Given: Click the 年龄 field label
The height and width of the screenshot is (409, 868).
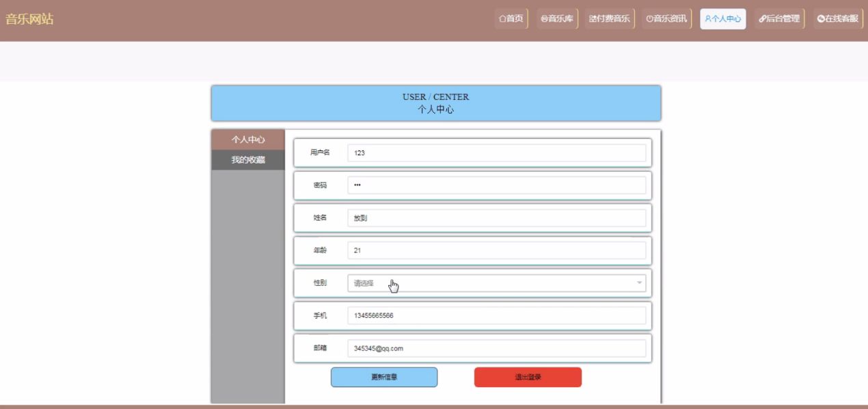Looking at the screenshot, I should click(320, 250).
